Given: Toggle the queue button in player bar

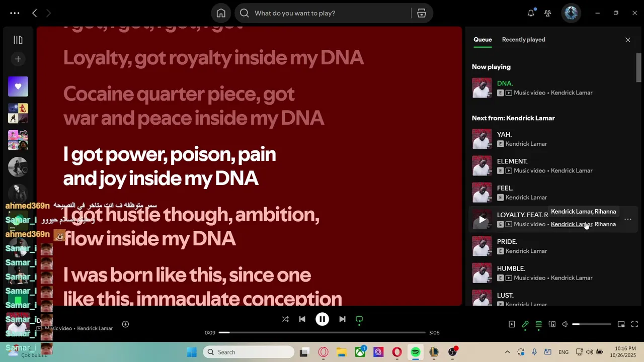Looking at the screenshot, I should 538,324.
